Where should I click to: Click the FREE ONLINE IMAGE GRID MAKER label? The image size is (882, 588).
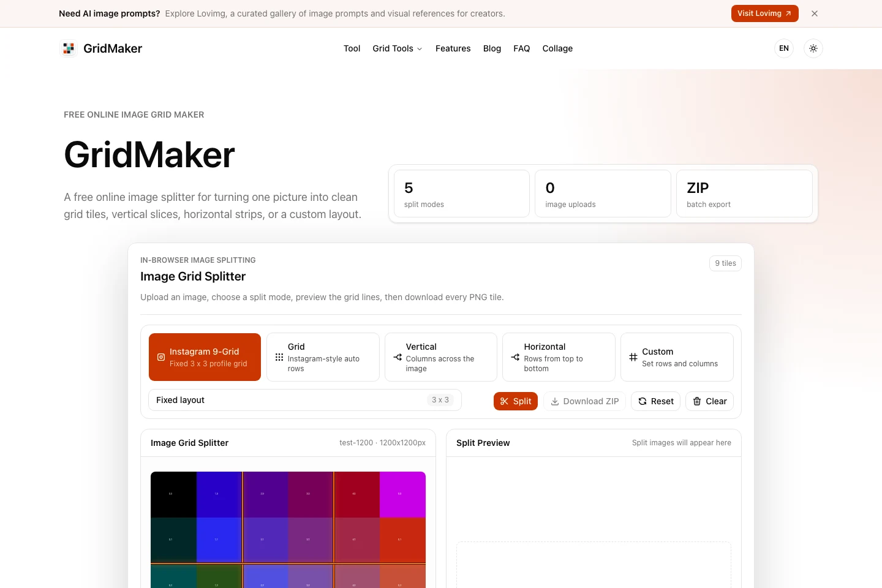[134, 115]
